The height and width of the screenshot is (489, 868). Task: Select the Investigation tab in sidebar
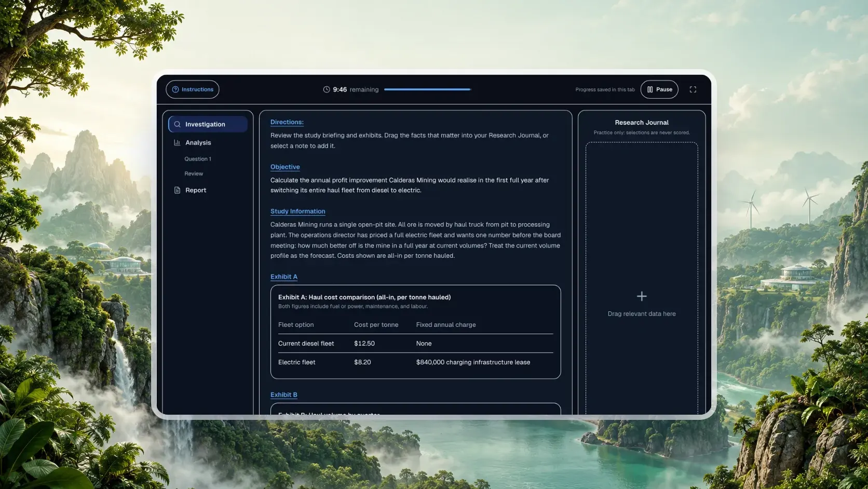208,124
